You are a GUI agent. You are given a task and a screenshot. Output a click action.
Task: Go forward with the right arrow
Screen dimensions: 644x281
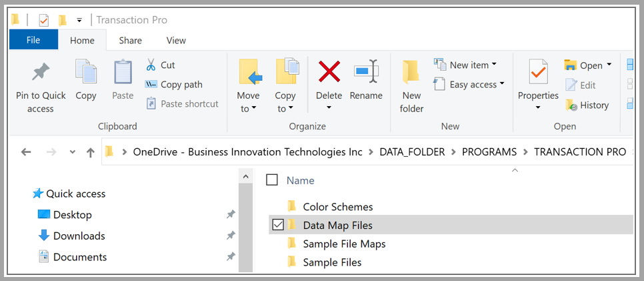click(51, 152)
